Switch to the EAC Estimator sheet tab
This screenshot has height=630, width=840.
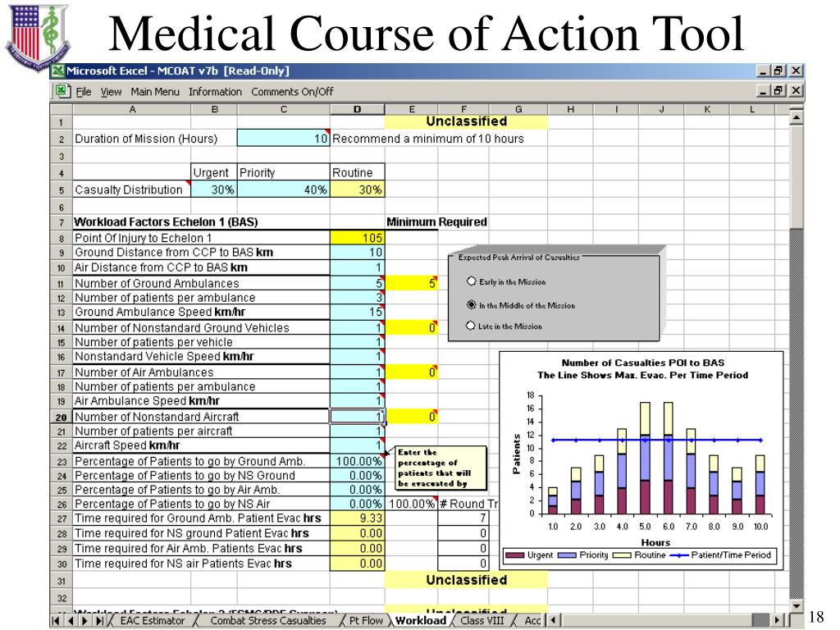pyautogui.click(x=152, y=620)
